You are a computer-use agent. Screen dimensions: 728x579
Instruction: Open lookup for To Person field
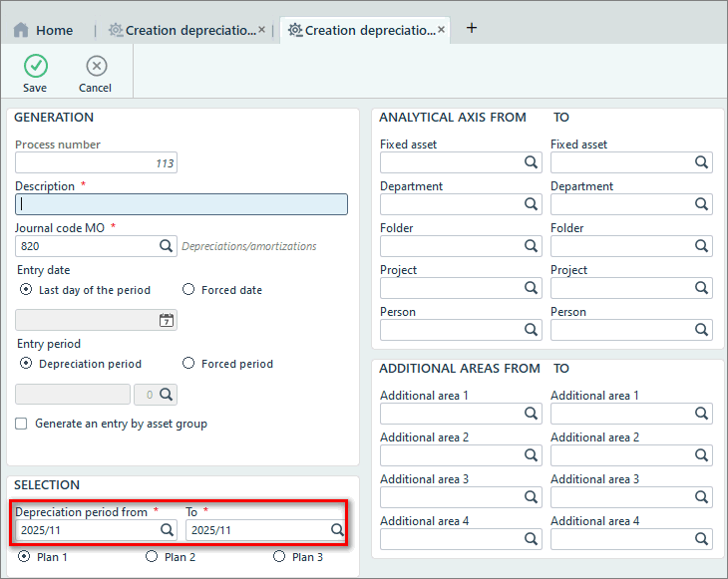pos(702,330)
